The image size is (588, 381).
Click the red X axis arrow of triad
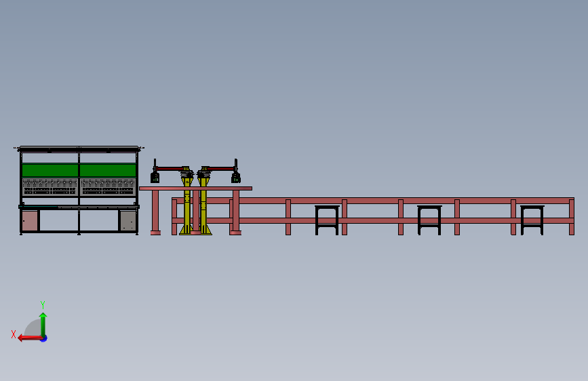click(30, 338)
